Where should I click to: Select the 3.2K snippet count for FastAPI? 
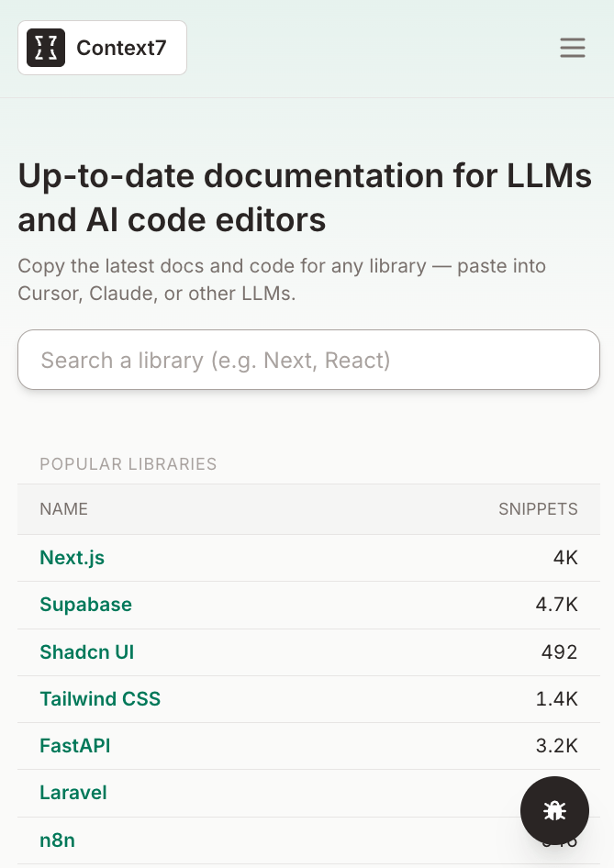tap(556, 746)
